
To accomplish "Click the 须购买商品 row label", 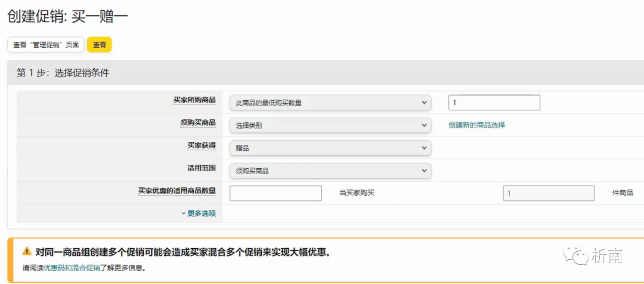I will [x=198, y=122].
